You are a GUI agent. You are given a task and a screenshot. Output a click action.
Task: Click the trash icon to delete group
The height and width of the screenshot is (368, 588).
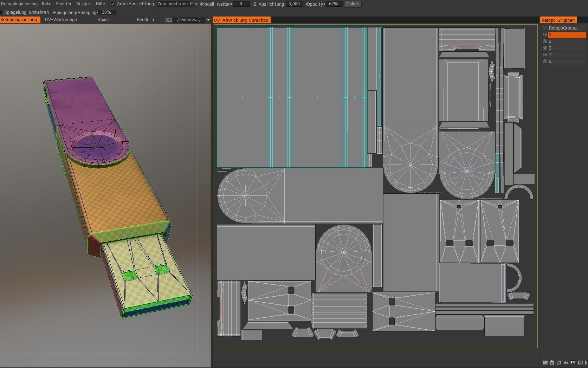552,363
